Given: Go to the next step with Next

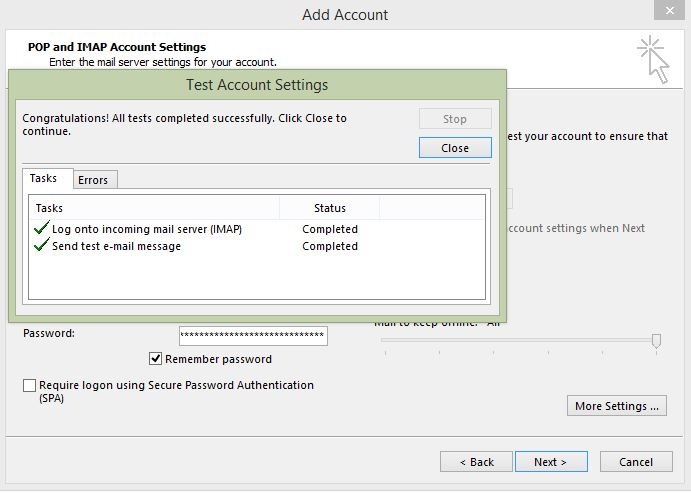Looking at the screenshot, I should 550,462.
